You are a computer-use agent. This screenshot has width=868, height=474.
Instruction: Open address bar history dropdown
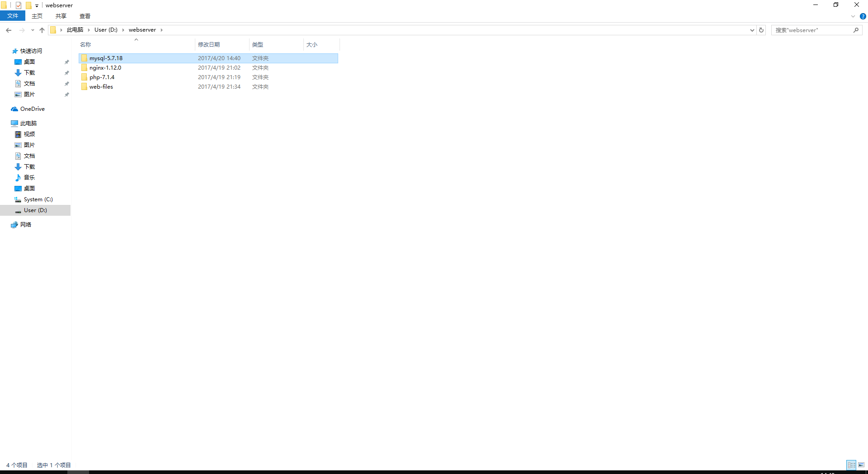(752, 30)
